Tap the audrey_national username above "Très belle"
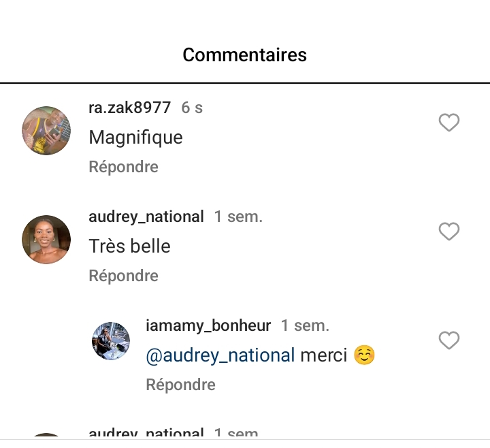Screen dimensions: 490x448 [146, 217]
